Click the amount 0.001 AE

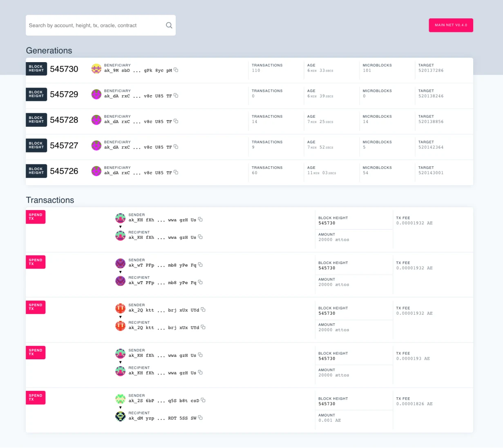tap(329, 420)
